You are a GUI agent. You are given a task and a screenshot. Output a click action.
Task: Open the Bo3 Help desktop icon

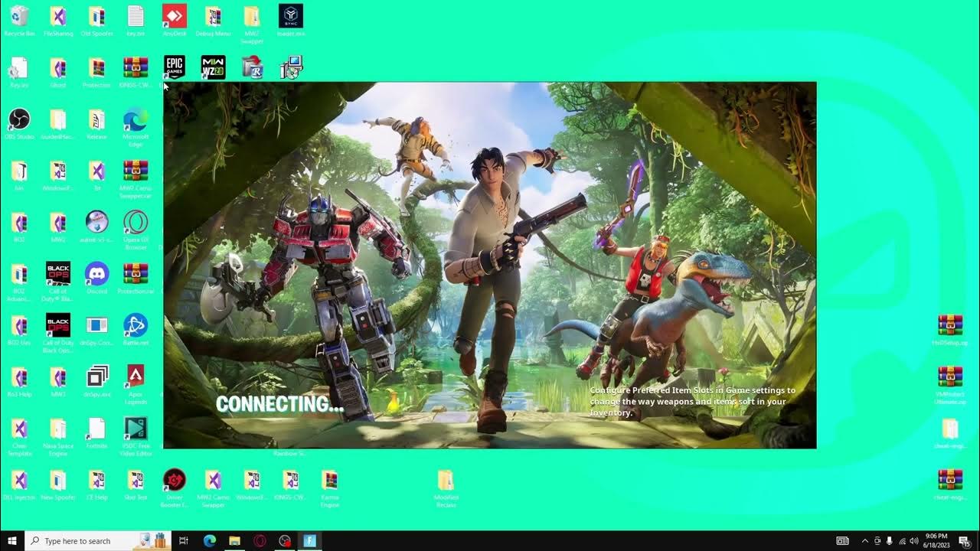[x=19, y=381]
